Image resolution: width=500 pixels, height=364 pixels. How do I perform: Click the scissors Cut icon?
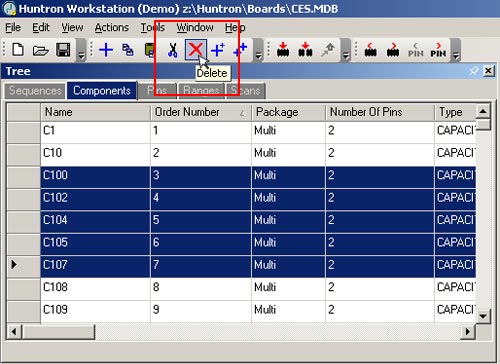pyautogui.click(x=173, y=50)
